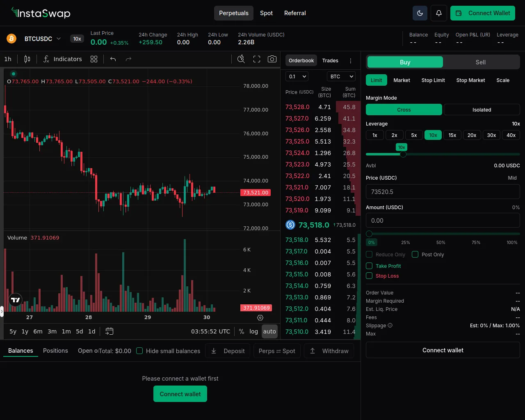Choose Stop Market order type
The width and height of the screenshot is (525, 420).
coord(470,80)
